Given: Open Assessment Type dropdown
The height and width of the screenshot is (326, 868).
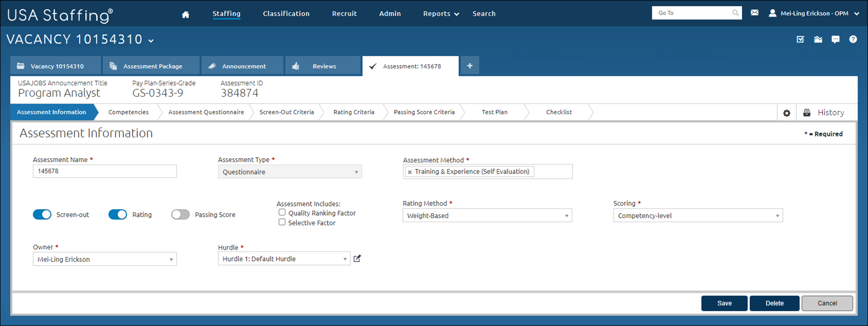Looking at the screenshot, I should coord(290,172).
